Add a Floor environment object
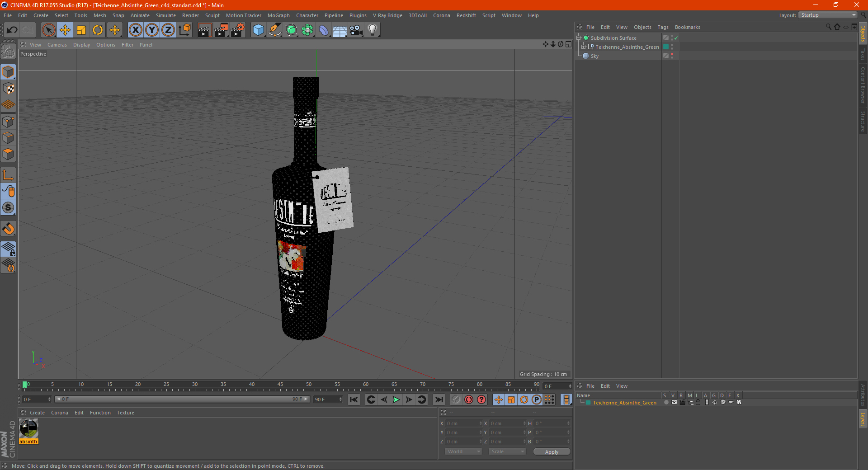The height and width of the screenshot is (470, 868). pyautogui.click(x=340, y=30)
